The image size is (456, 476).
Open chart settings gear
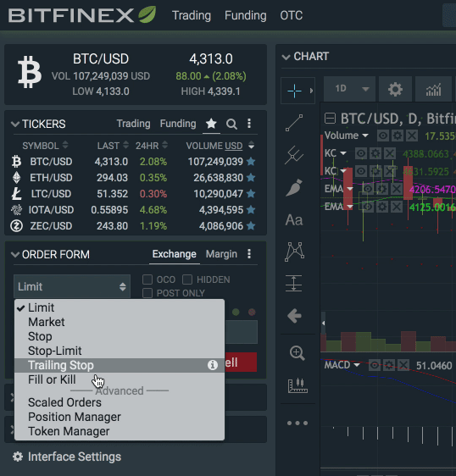(x=395, y=89)
